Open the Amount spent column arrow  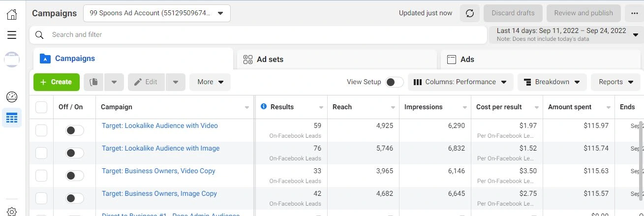pyautogui.click(x=609, y=107)
